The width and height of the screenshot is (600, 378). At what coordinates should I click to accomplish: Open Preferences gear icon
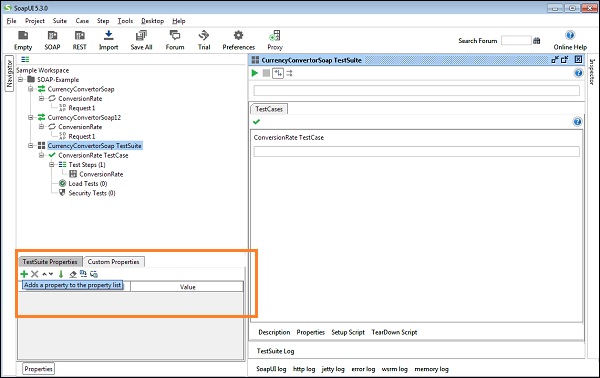(x=238, y=40)
